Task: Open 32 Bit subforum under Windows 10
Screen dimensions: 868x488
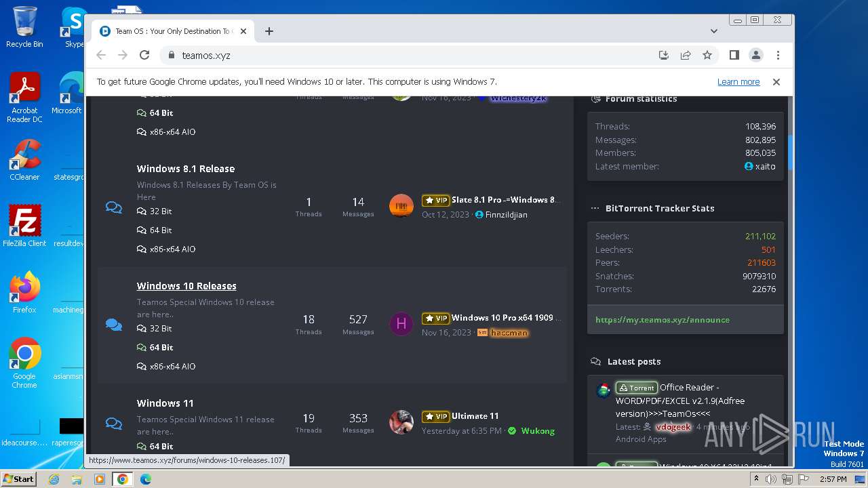Action: pyautogui.click(x=155, y=329)
